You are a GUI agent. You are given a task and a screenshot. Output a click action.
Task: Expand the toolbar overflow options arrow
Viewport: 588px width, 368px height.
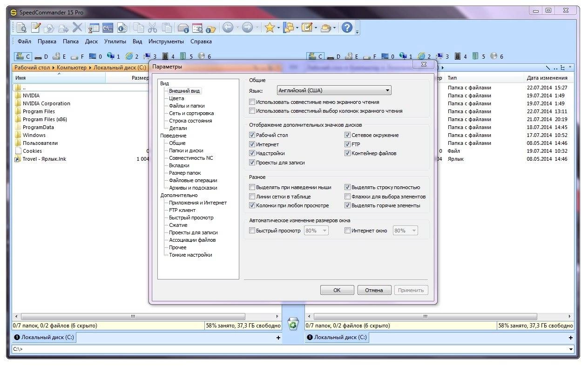pyautogui.click(x=357, y=32)
